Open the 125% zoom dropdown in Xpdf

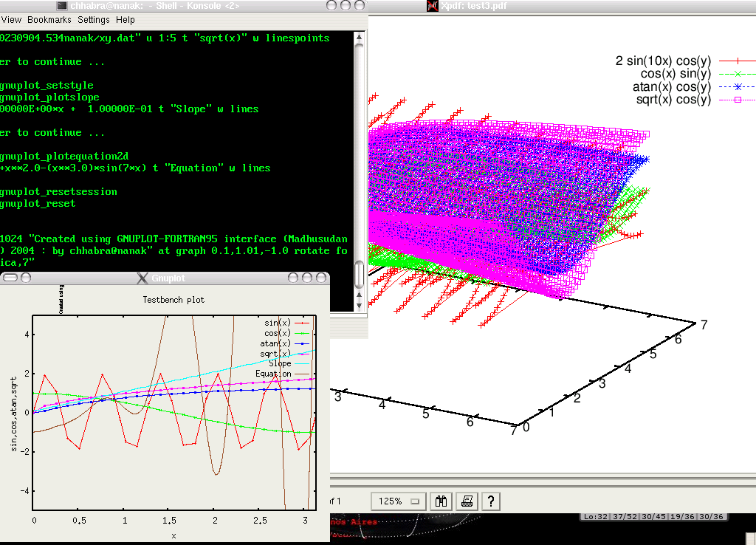(x=398, y=501)
